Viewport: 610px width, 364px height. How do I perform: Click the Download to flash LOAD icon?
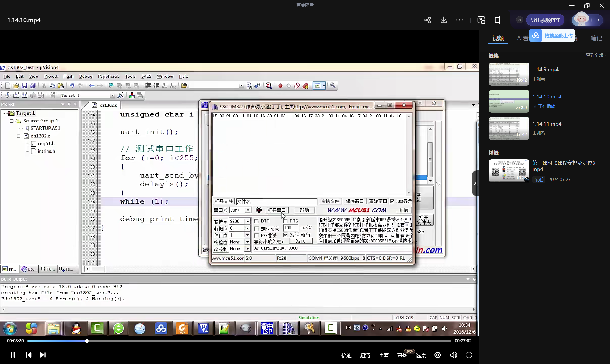[52, 95]
